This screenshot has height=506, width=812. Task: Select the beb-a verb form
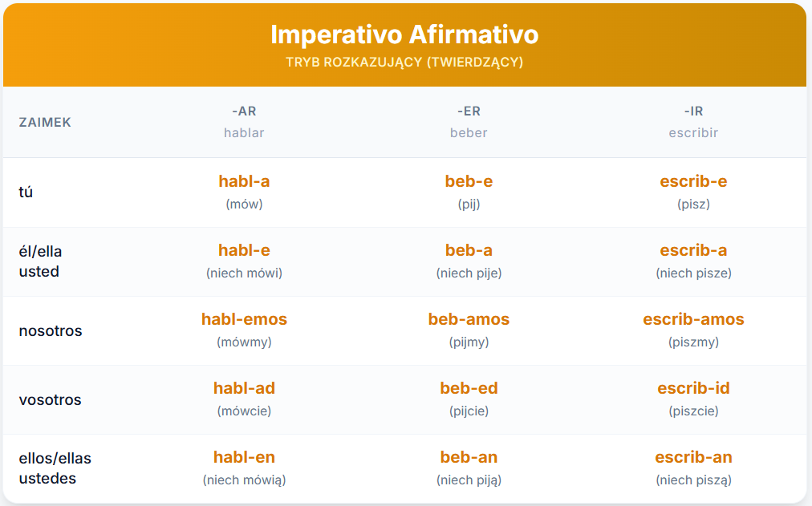click(469, 250)
